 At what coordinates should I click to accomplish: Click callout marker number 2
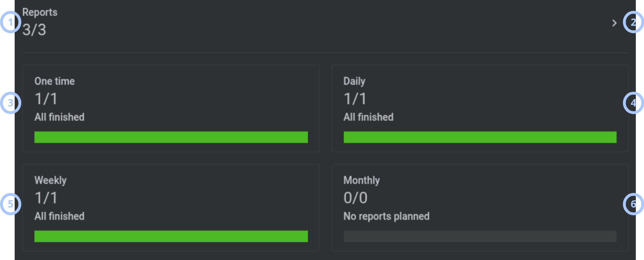click(633, 22)
